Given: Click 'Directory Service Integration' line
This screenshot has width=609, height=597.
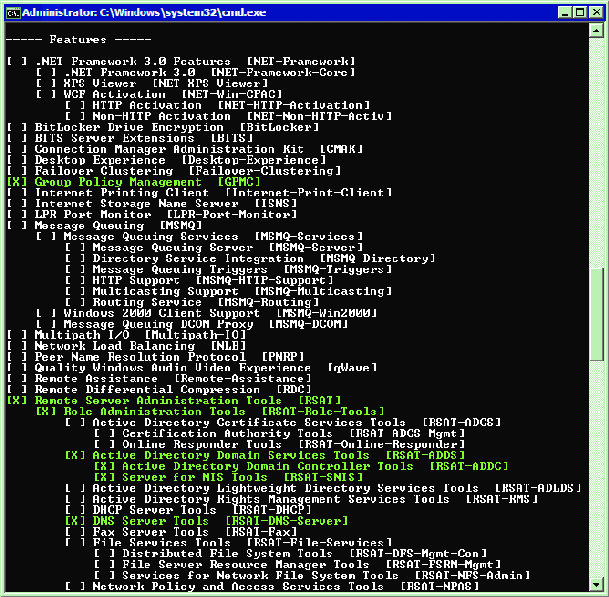Looking at the screenshot, I should (x=250, y=258).
